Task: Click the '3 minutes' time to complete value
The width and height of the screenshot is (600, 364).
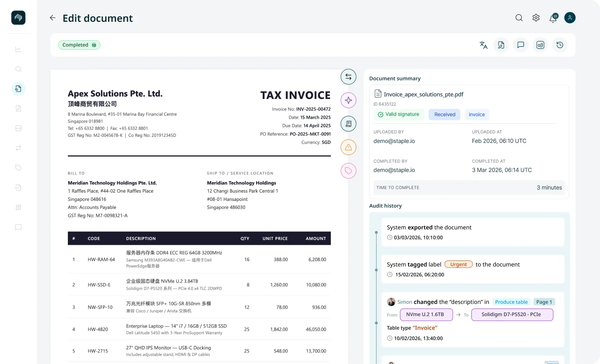Action: point(549,187)
